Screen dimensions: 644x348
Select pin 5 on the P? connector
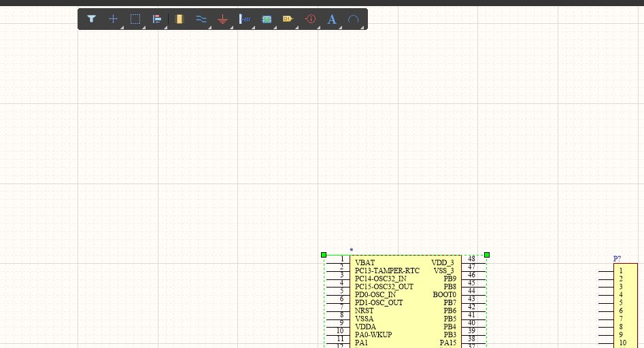[621, 303]
